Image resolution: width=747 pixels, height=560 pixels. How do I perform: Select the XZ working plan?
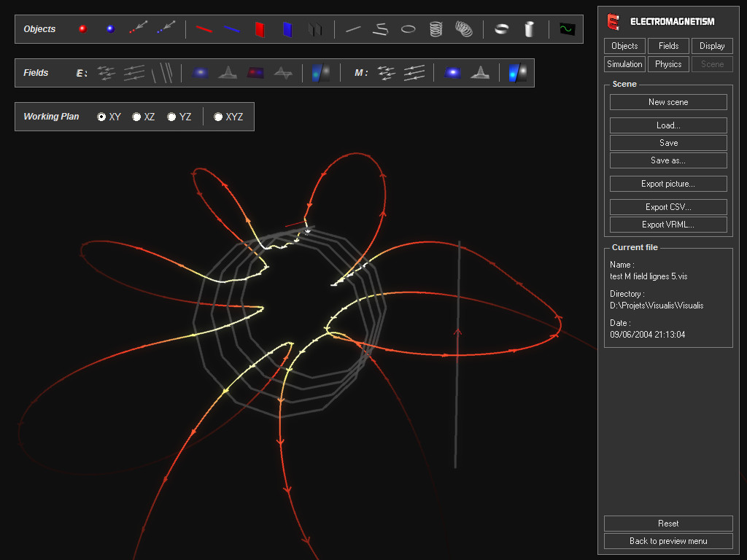pyautogui.click(x=136, y=116)
